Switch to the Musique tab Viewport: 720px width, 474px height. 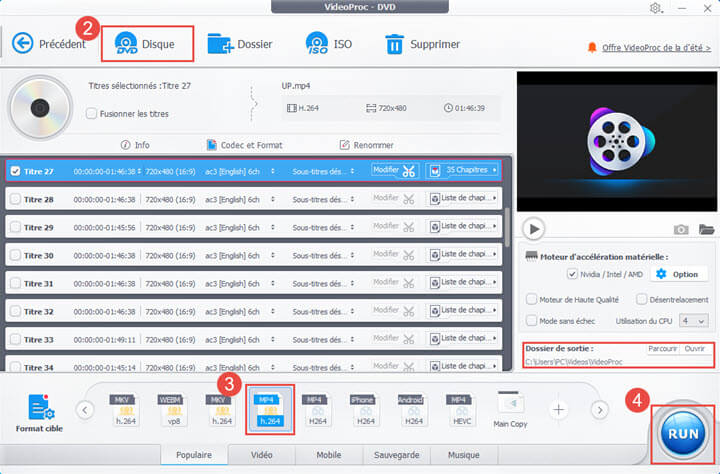[464, 455]
